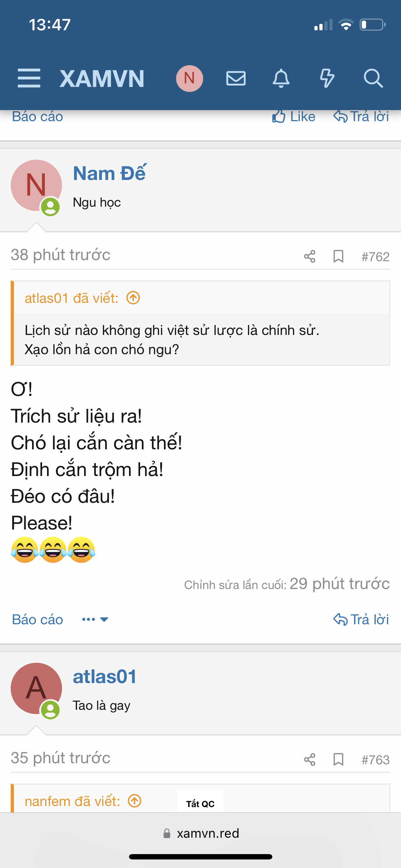
Task: Go to XAMVN home logo
Action: [102, 78]
